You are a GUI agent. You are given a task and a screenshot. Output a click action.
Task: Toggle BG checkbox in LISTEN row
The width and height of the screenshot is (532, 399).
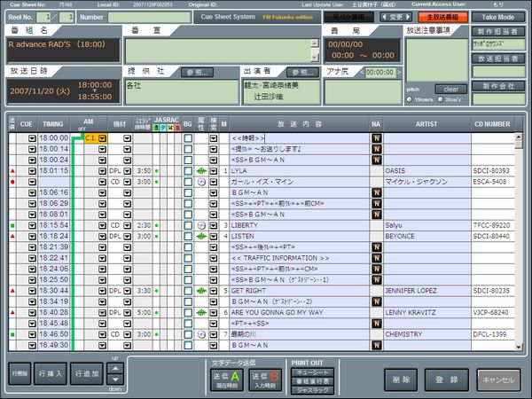(x=188, y=236)
